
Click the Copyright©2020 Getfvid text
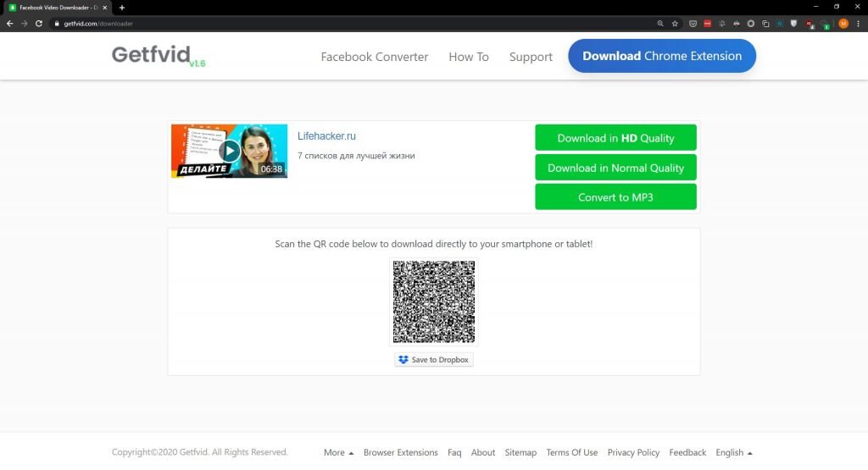point(199,451)
